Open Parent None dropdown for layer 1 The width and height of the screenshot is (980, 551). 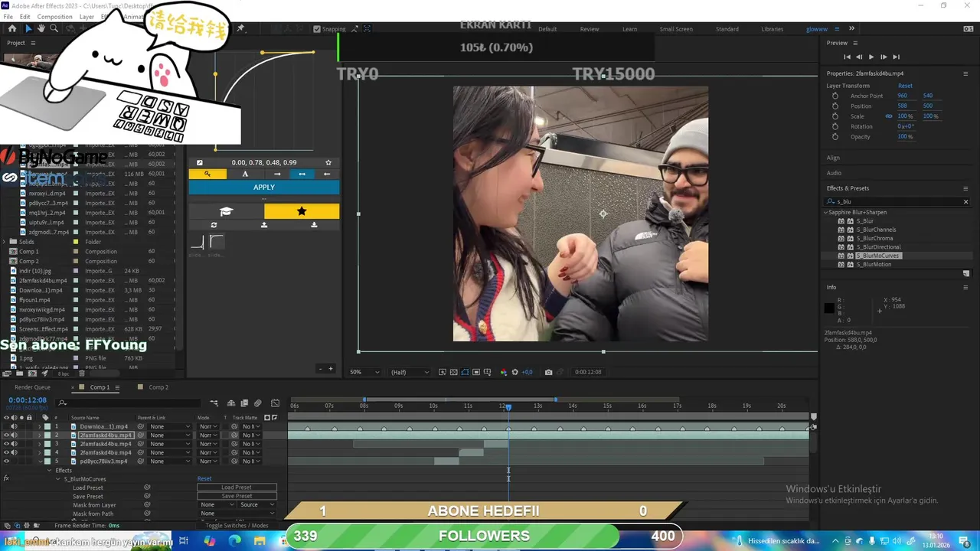[x=170, y=426]
